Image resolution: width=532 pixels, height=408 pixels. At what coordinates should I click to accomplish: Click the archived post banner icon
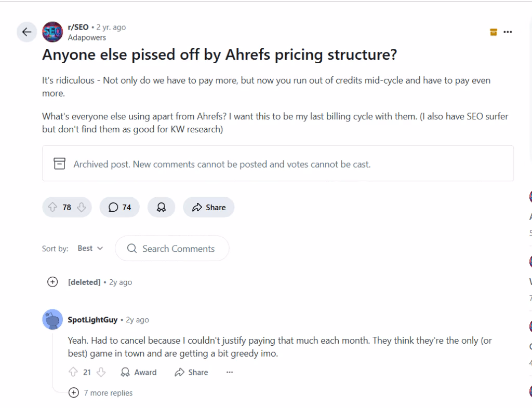[59, 164]
